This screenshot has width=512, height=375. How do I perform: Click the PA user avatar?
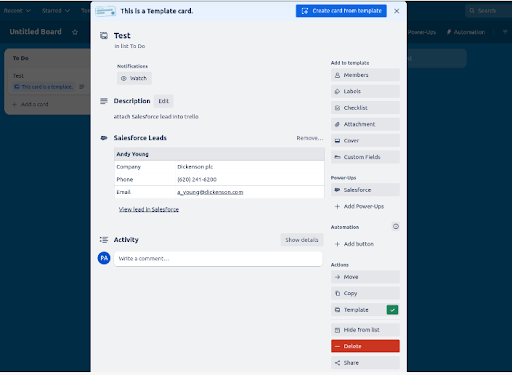pyautogui.click(x=104, y=258)
